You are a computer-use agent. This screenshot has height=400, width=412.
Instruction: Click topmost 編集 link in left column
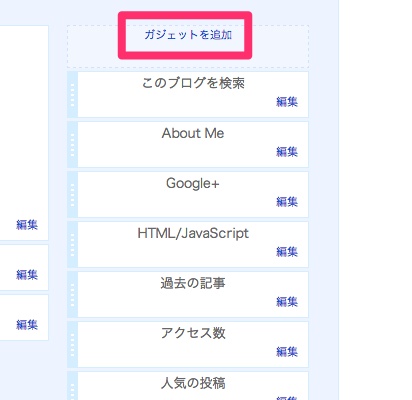pyautogui.click(x=27, y=225)
